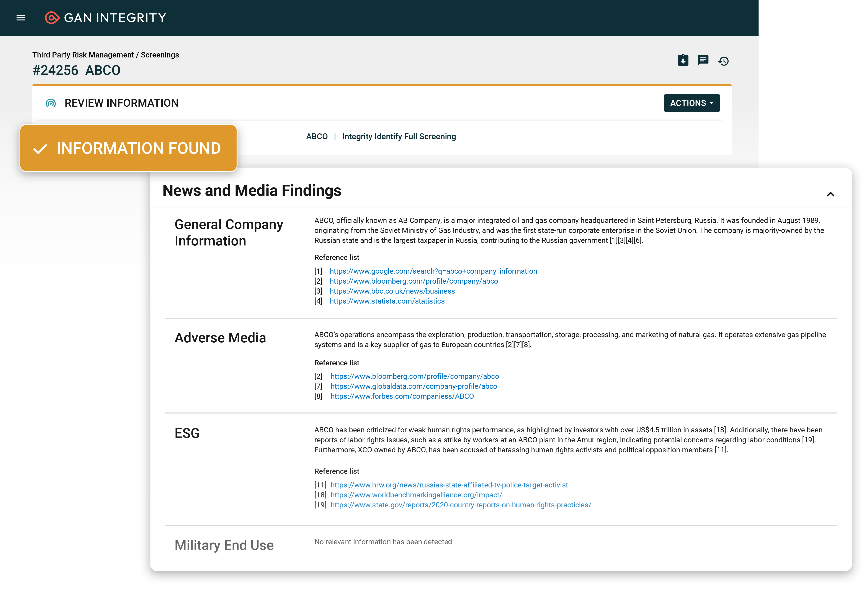The height and width of the screenshot is (590, 868).
Task: Open the history clock icon
Action: 723,61
